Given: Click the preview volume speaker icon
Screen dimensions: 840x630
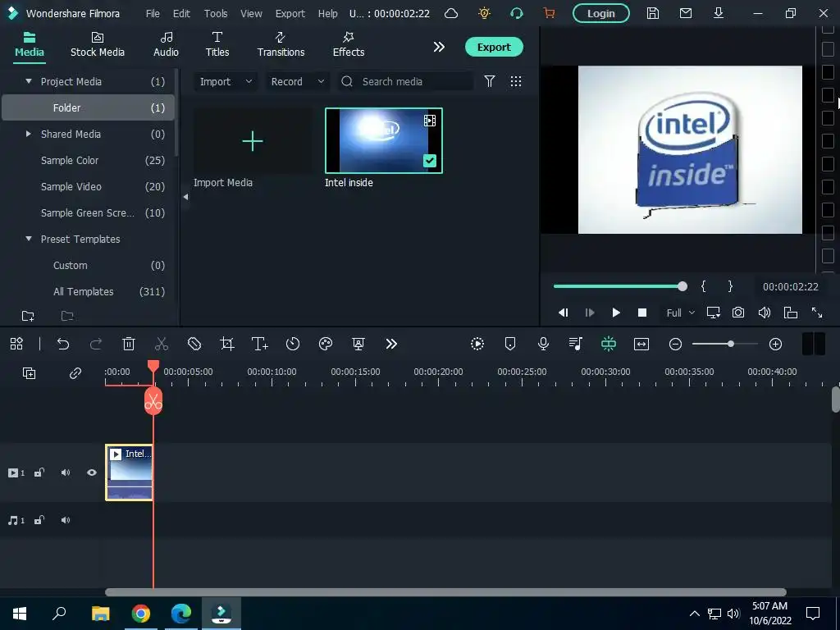Looking at the screenshot, I should pyautogui.click(x=765, y=313).
